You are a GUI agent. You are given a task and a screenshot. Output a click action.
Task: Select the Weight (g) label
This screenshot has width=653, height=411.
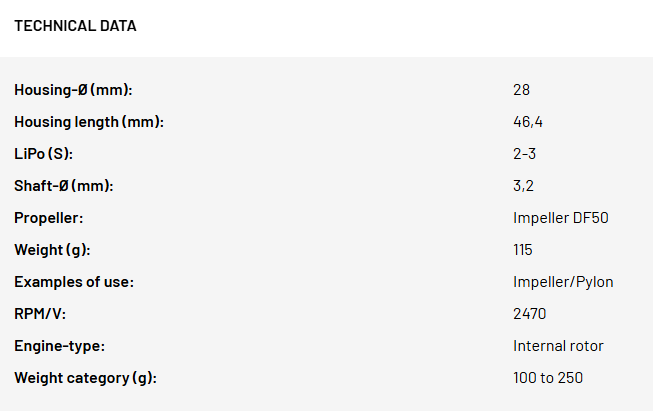[x=52, y=250]
